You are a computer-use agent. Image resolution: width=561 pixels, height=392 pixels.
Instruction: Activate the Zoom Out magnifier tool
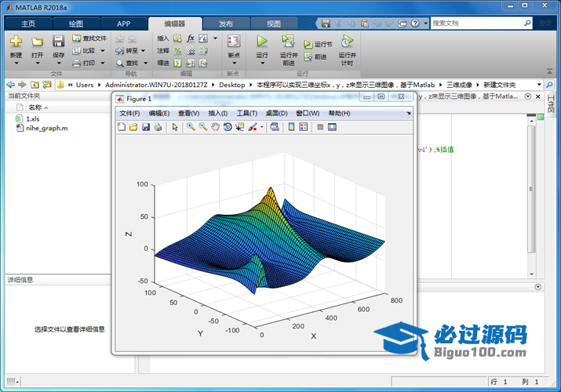(x=203, y=127)
